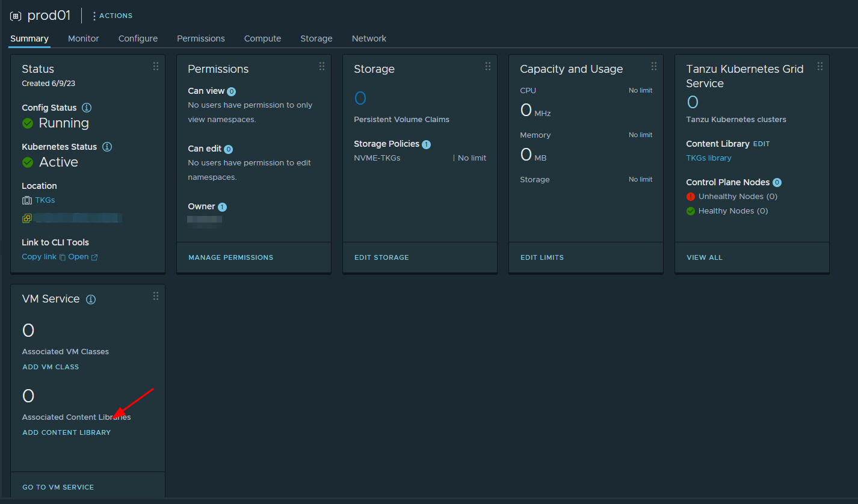Open the TKGs location link
The height and width of the screenshot is (504, 858).
(45, 200)
